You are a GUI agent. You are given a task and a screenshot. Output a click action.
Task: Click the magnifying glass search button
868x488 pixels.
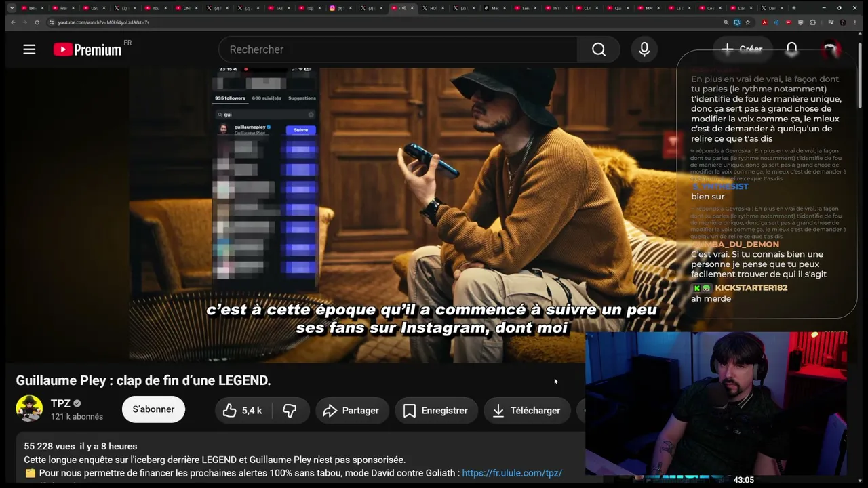tap(599, 49)
